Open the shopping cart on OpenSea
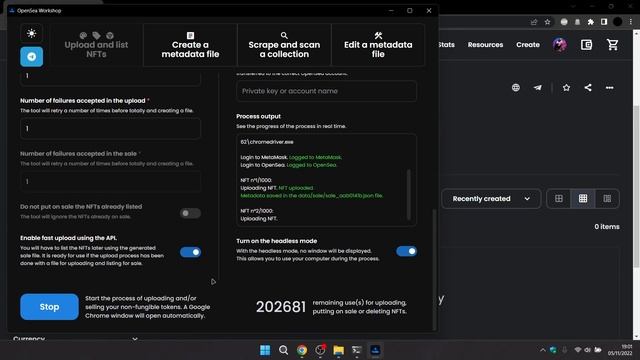The width and height of the screenshot is (640, 360). pyautogui.click(x=612, y=44)
